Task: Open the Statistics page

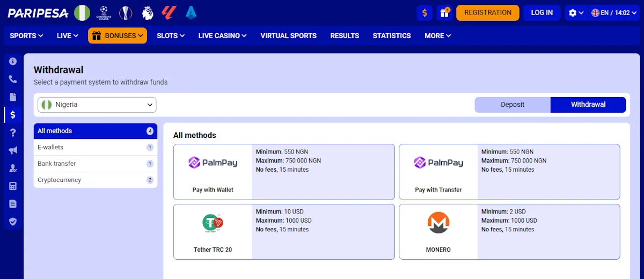Action: (392, 36)
